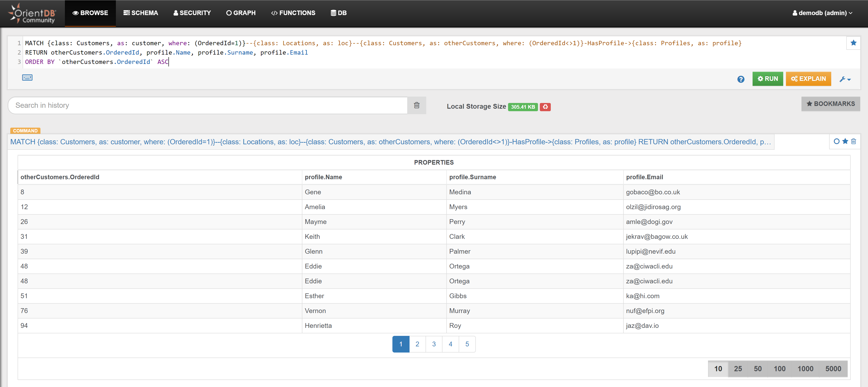Delete the command result with trash icon
The height and width of the screenshot is (387, 868).
[854, 141]
